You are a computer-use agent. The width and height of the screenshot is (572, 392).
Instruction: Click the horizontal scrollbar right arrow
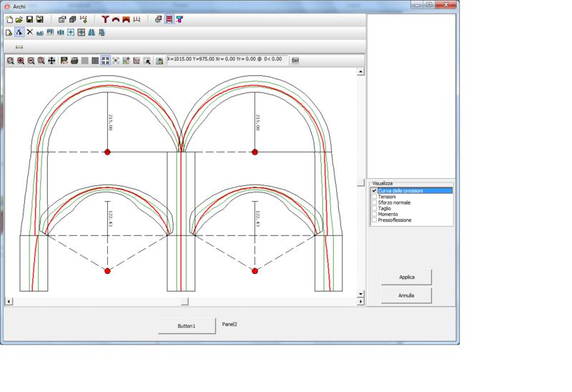(360, 301)
